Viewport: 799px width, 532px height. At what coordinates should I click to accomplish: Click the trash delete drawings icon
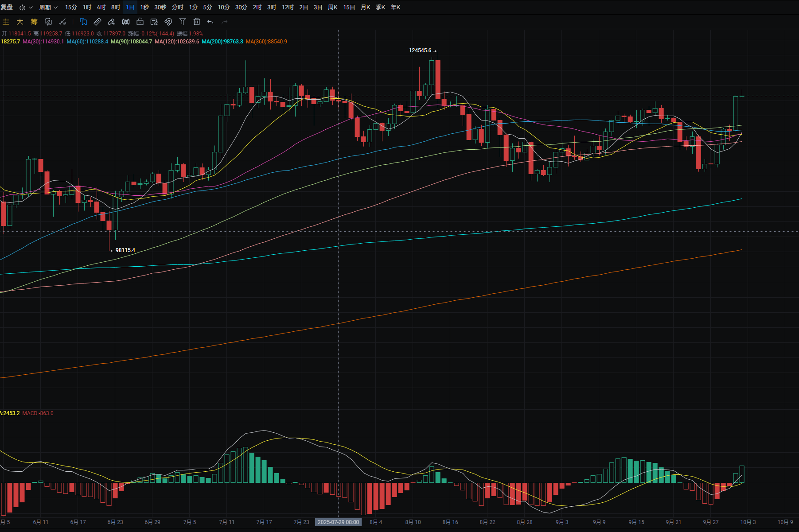coord(197,22)
